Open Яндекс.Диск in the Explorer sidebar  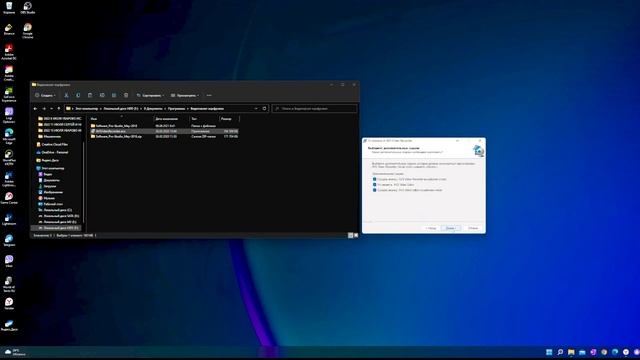click(x=47, y=160)
